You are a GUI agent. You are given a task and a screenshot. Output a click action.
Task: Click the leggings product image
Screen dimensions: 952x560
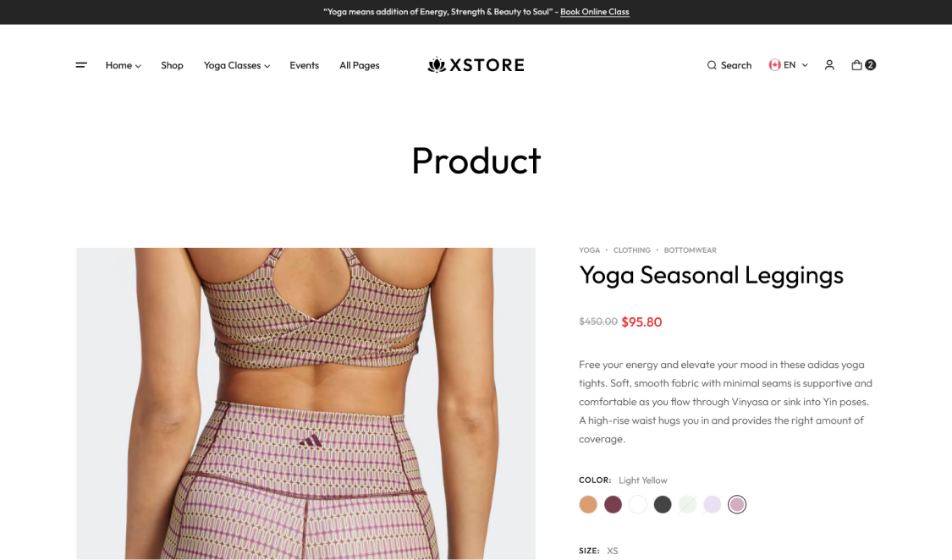306,404
